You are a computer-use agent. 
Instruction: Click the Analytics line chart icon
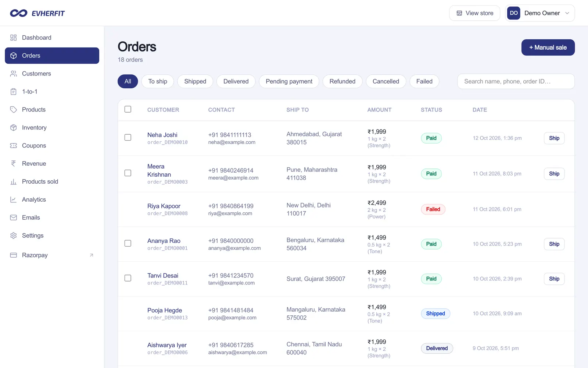tap(14, 200)
